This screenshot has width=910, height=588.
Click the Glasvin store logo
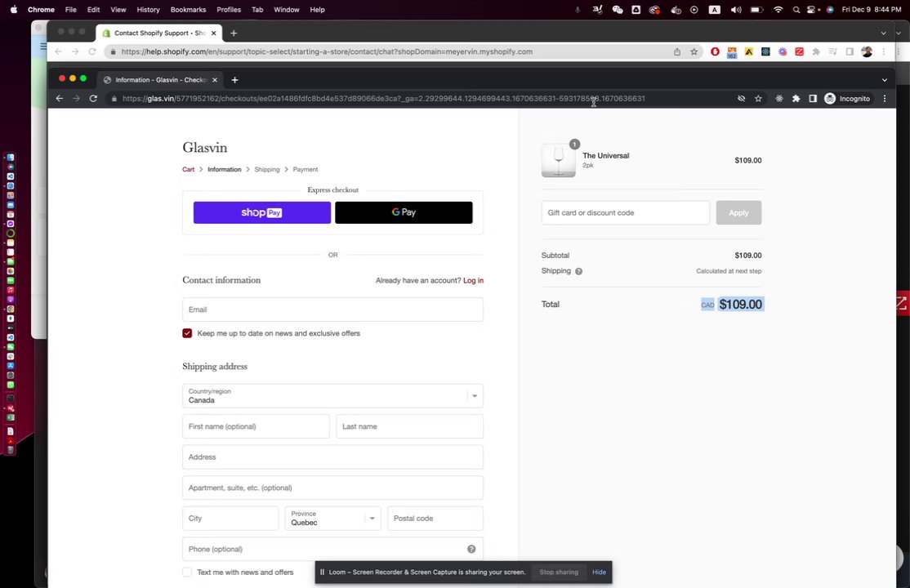(x=205, y=148)
